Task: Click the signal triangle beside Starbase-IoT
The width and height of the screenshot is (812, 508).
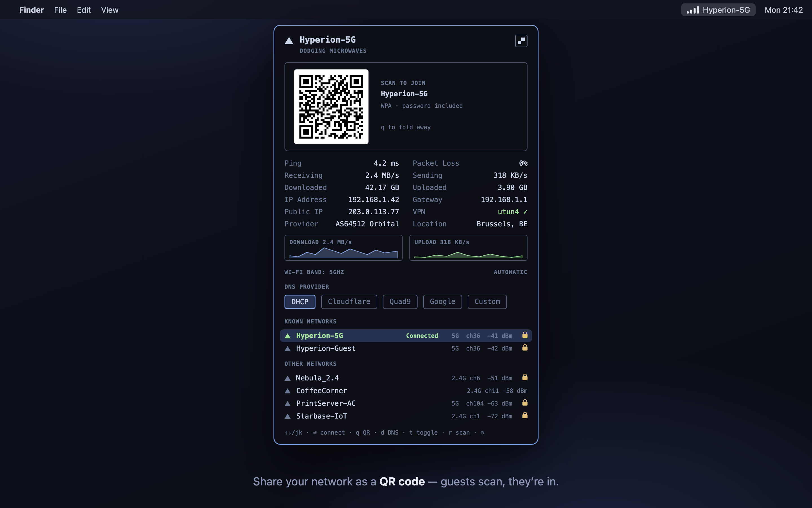Action: pos(288,417)
